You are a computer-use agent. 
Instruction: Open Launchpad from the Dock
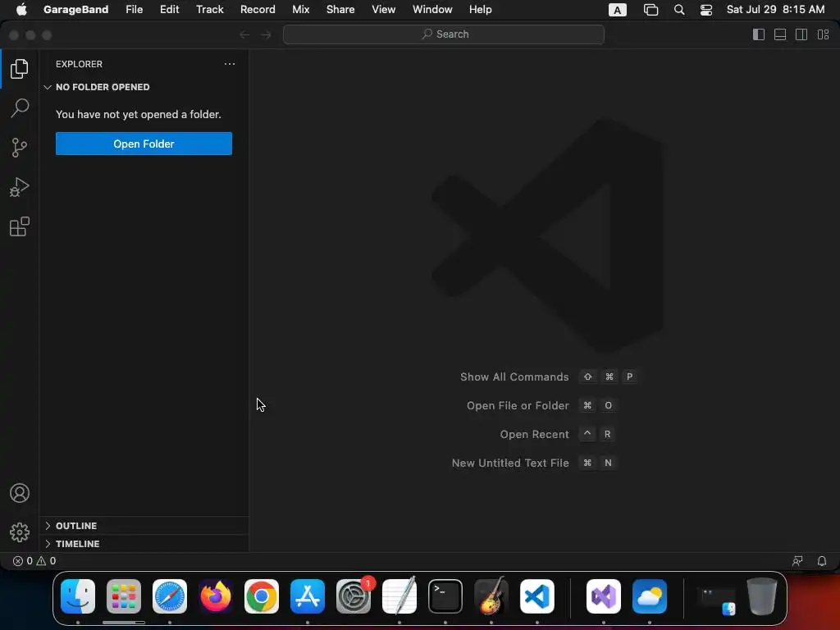point(124,596)
